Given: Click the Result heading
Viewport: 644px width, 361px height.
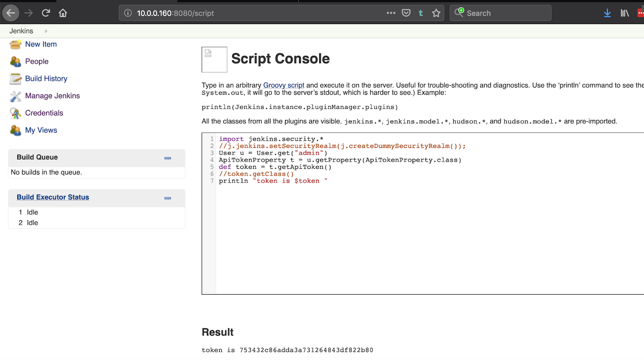Looking at the screenshot, I should click(x=217, y=332).
